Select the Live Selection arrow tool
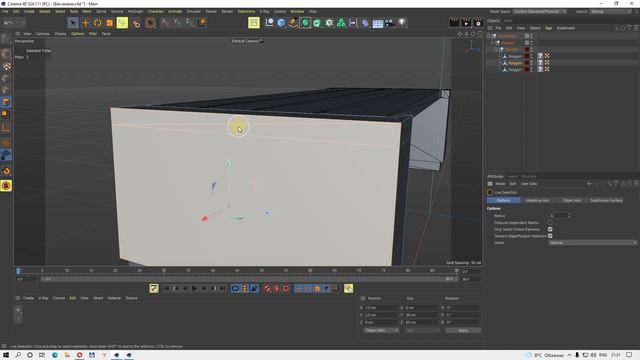This screenshot has height=360, width=640. [73, 23]
